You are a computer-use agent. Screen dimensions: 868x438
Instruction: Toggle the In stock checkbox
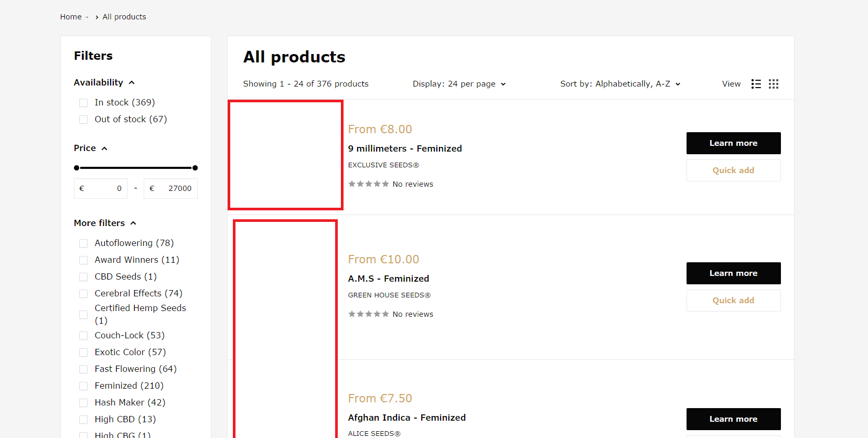(83, 103)
